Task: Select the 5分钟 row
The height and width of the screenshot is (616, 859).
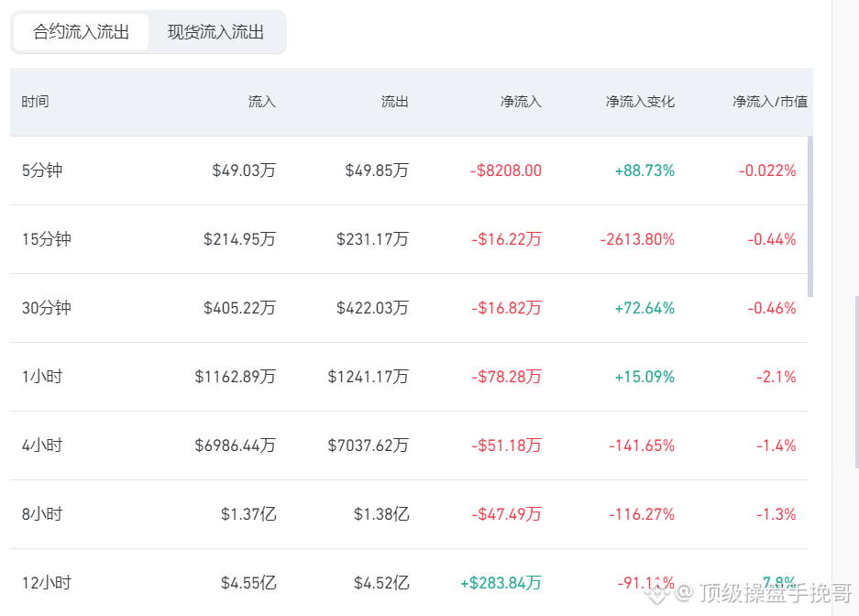Action: [409, 170]
